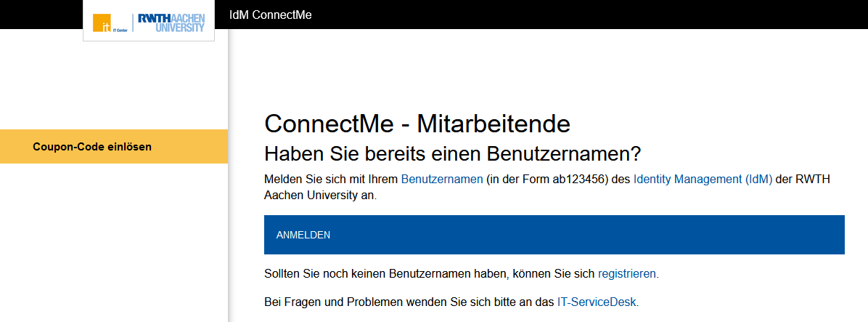Screen dimensions: 868x322
Task: Follow the "registrieren" link
Action: click(628, 274)
